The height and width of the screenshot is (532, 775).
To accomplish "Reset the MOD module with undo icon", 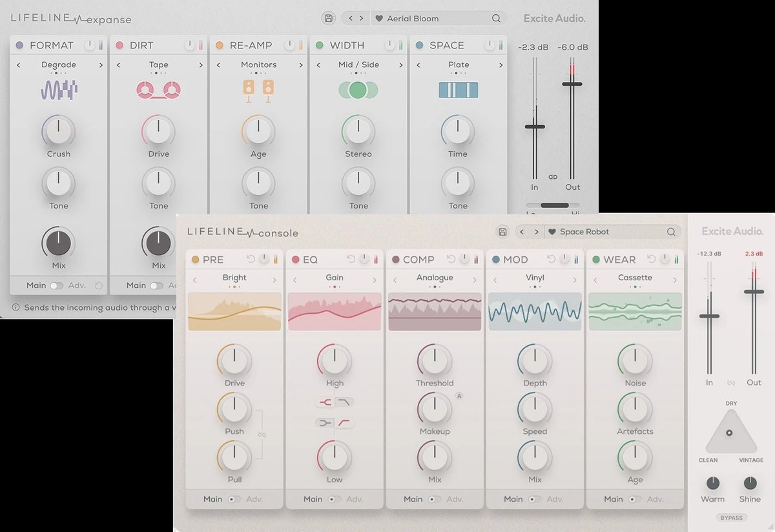I will coord(551,260).
